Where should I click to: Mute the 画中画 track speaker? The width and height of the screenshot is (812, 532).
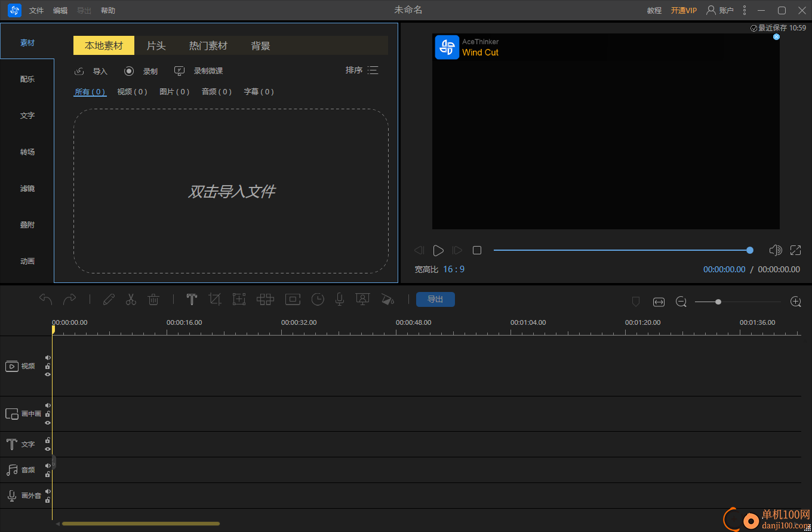pyautogui.click(x=48, y=405)
